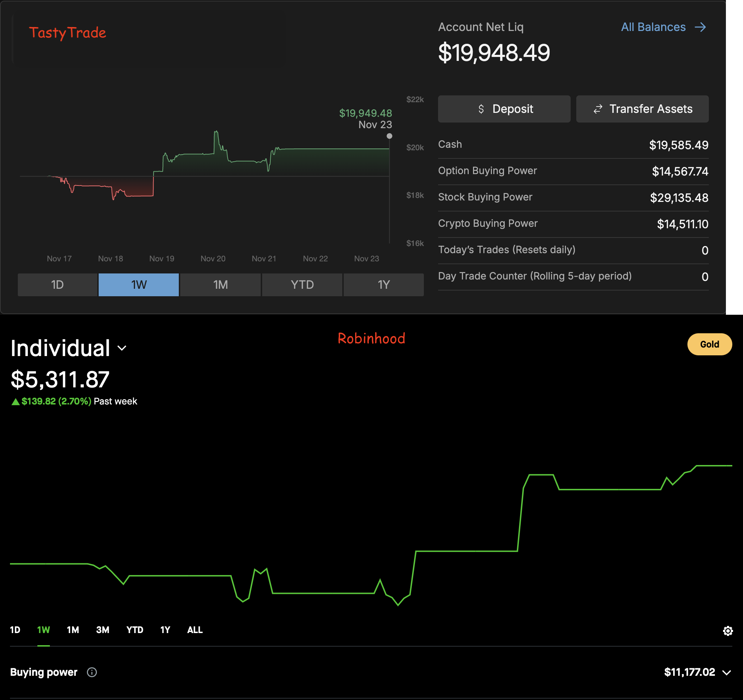Open the All Balances link
Viewport: 743px width, 700px height.
pos(653,27)
